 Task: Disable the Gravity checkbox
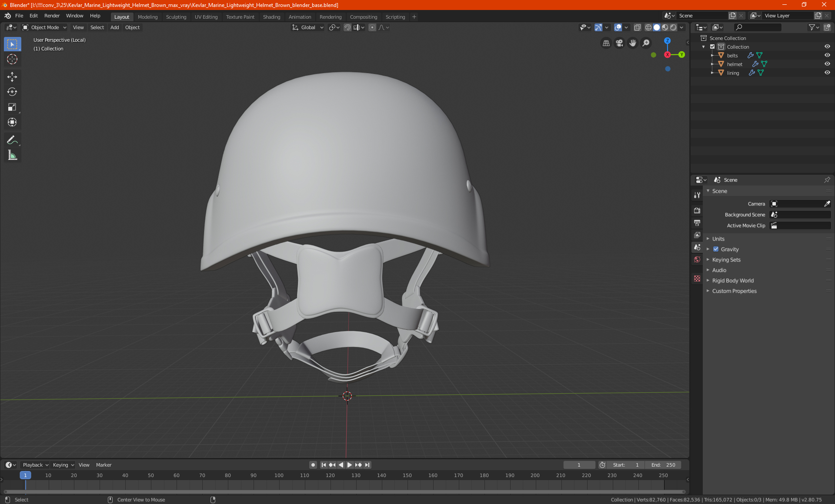pyautogui.click(x=716, y=249)
